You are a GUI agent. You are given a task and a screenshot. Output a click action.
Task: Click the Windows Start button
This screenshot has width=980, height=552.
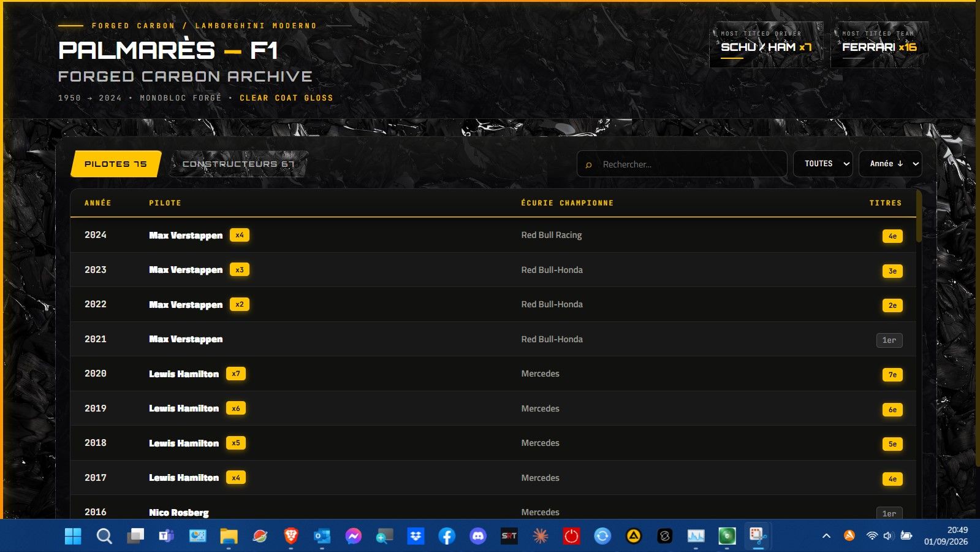pyautogui.click(x=73, y=536)
